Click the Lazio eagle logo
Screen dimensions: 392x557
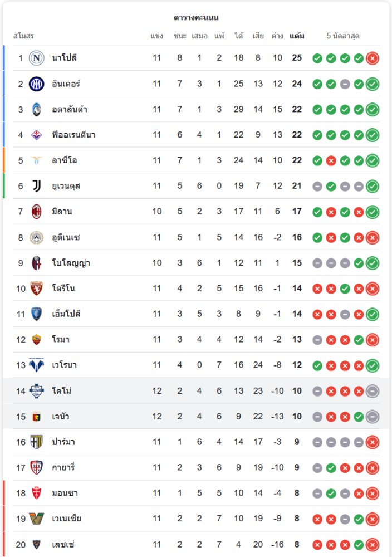click(x=36, y=160)
